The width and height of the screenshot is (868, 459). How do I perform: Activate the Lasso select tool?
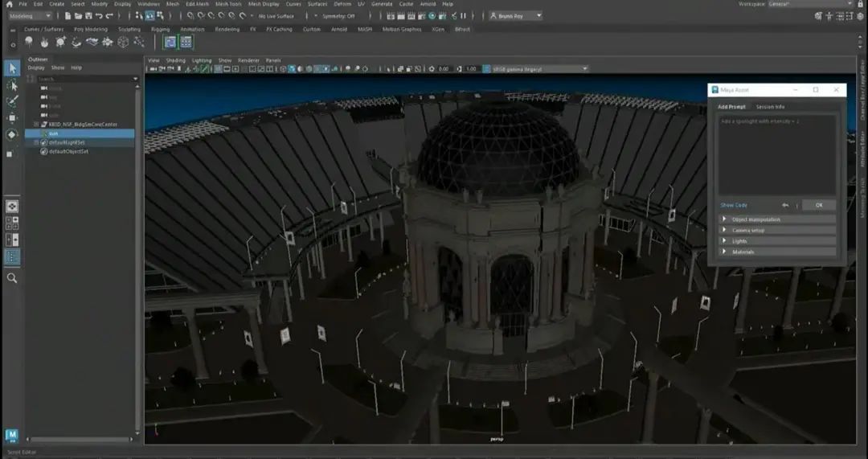[12, 84]
